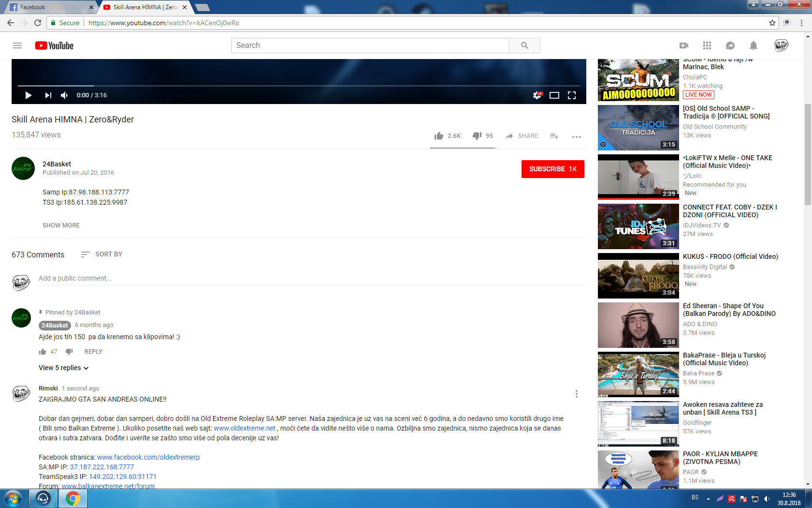Open LokiFTW x Melle ONE TAKE thumbnail

click(x=638, y=177)
